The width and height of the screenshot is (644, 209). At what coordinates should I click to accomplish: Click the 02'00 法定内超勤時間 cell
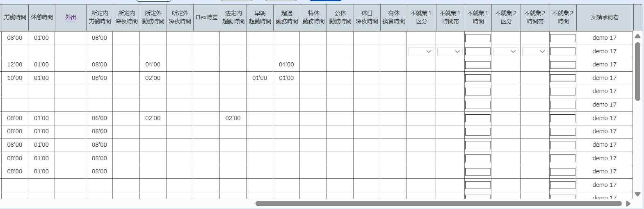click(233, 118)
